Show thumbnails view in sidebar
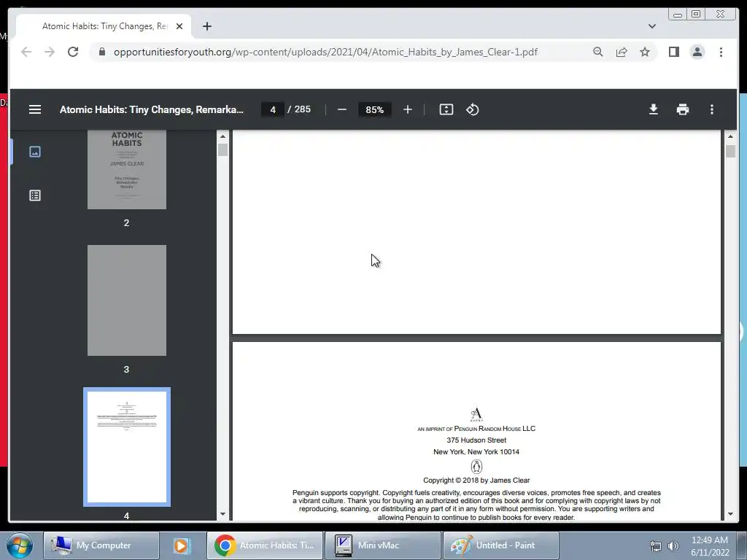 tap(35, 152)
